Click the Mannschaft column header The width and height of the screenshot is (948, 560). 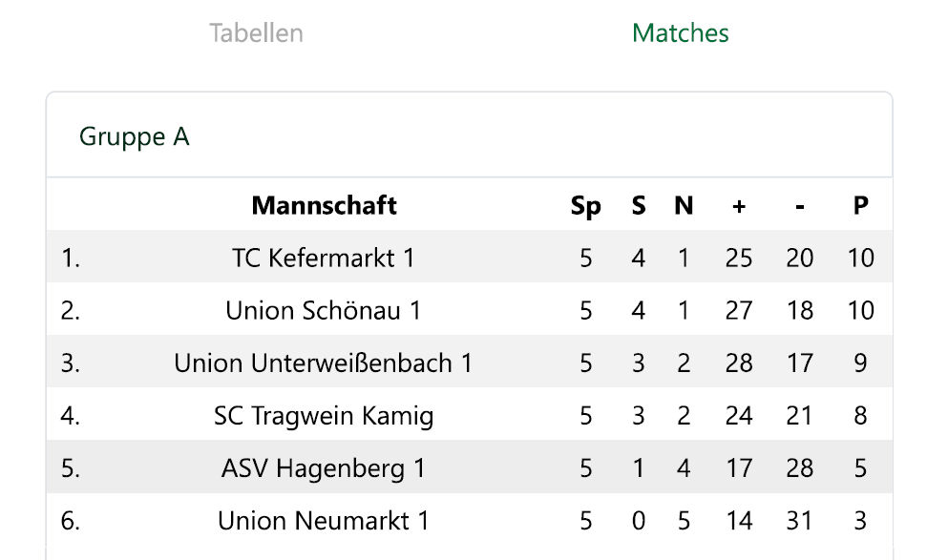point(324,205)
